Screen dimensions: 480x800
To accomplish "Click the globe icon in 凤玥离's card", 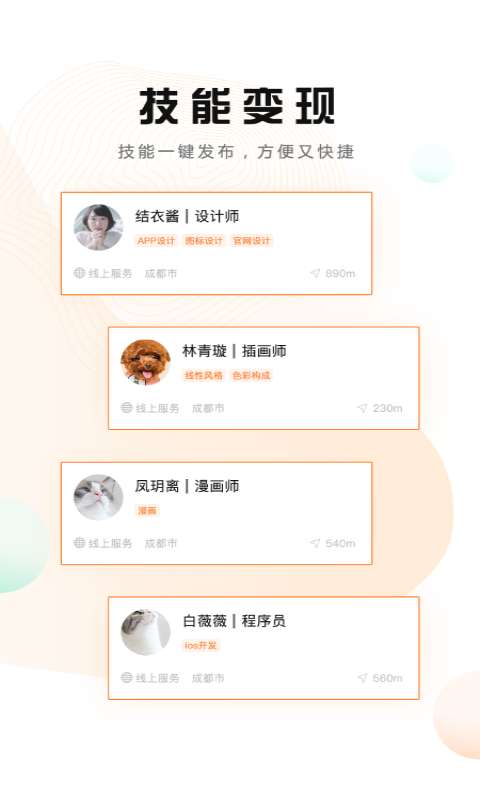I will 79,543.
